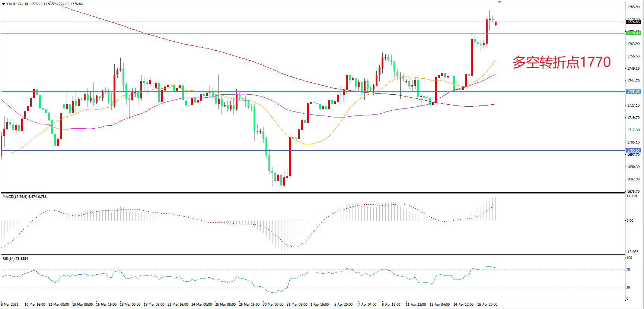Screen dimensions: 644x309
Task: Open the one-click trading arrow beside XAUUSD
Action: pos(3,4)
